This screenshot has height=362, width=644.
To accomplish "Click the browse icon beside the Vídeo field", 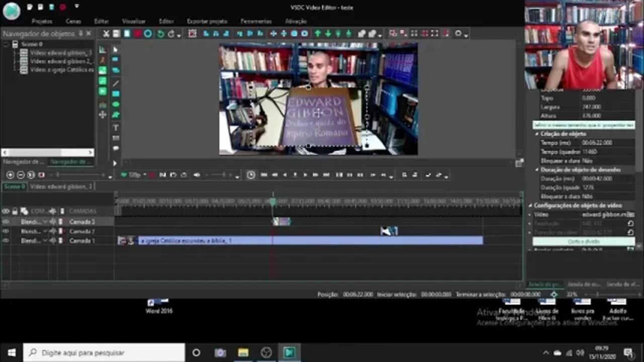I will pos(630,215).
